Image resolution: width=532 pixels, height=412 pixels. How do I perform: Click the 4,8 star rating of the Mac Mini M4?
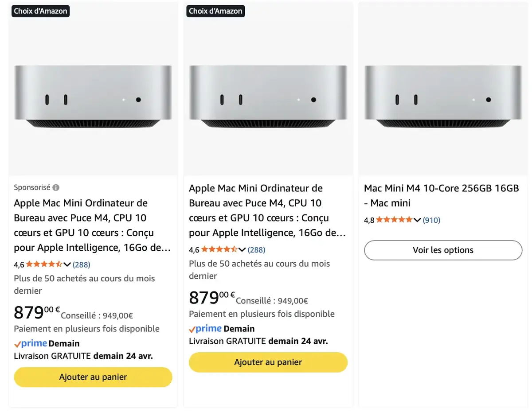[395, 220]
